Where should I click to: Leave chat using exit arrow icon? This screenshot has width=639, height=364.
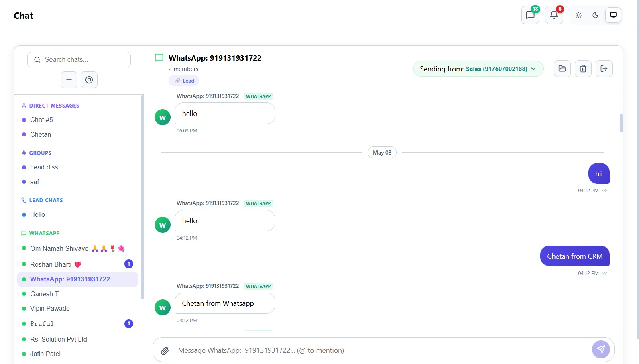604,69
